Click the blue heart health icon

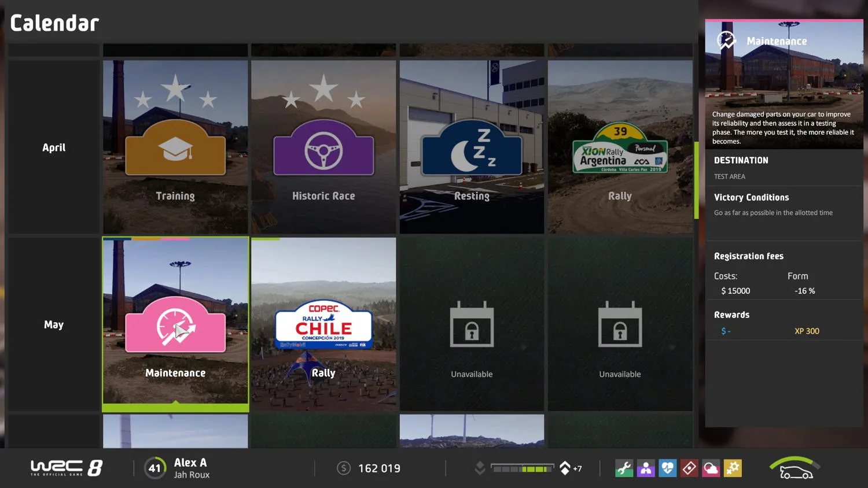[x=667, y=468]
